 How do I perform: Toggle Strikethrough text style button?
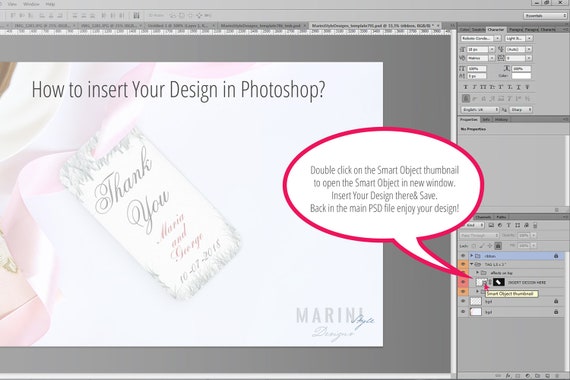(527, 87)
